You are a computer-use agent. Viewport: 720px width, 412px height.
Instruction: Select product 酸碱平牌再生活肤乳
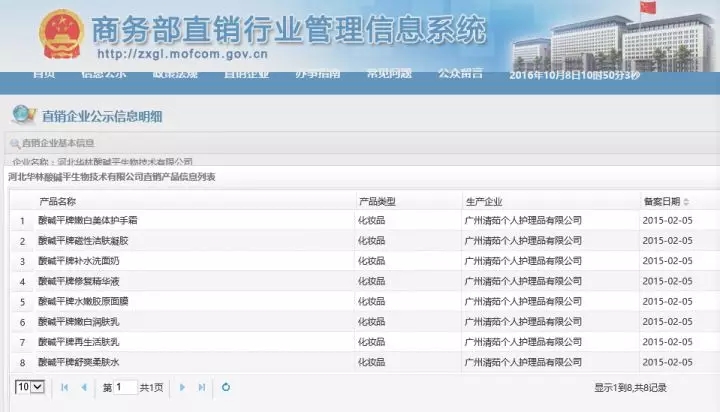click(79, 342)
